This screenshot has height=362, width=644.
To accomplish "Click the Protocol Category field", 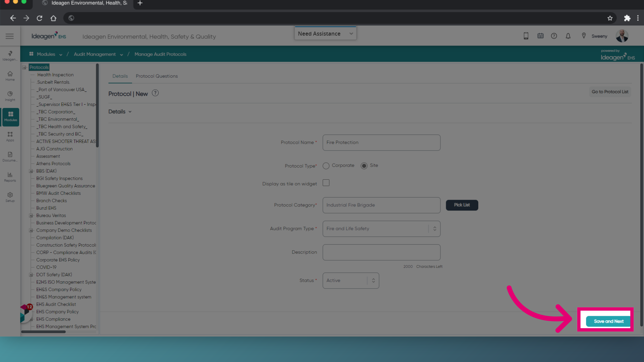I will 381,205.
